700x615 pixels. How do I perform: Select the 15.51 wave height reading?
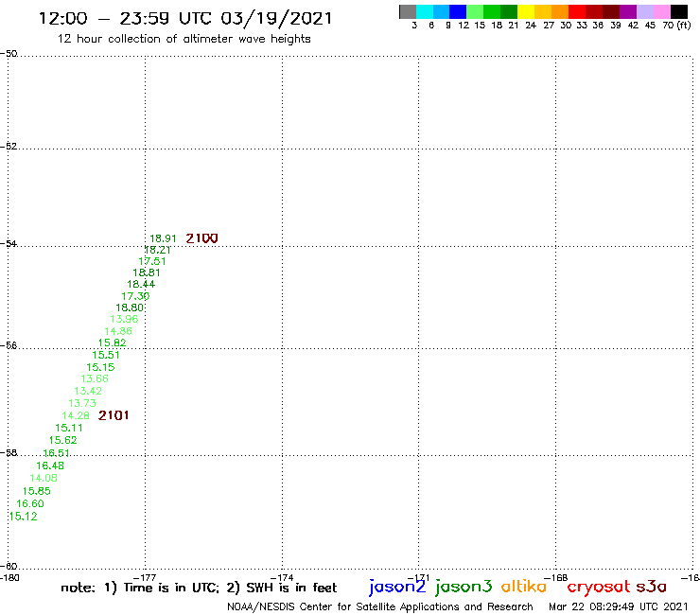point(106,355)
